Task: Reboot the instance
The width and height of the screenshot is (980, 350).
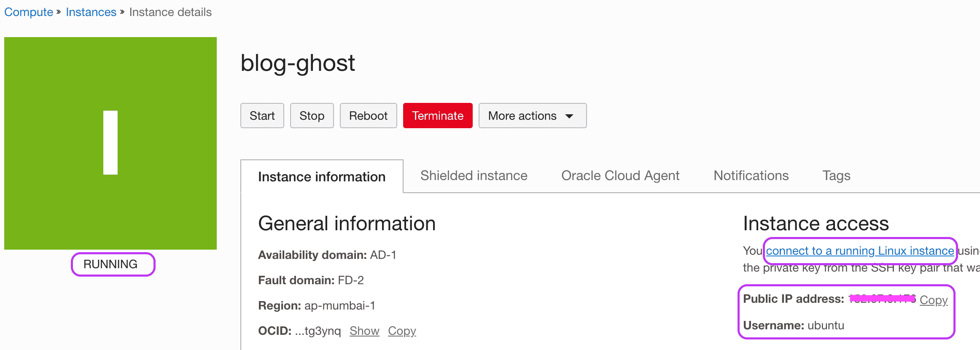Action: point(368,116)
